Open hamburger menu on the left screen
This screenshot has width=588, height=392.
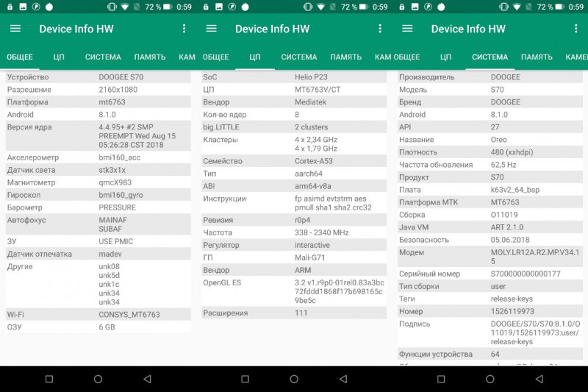coord(15,29)
